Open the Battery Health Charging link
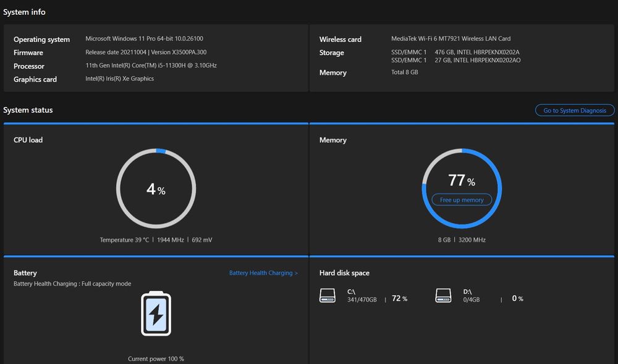Image resolution: width=618 pixels, height=364 pixels. point(263,273)
